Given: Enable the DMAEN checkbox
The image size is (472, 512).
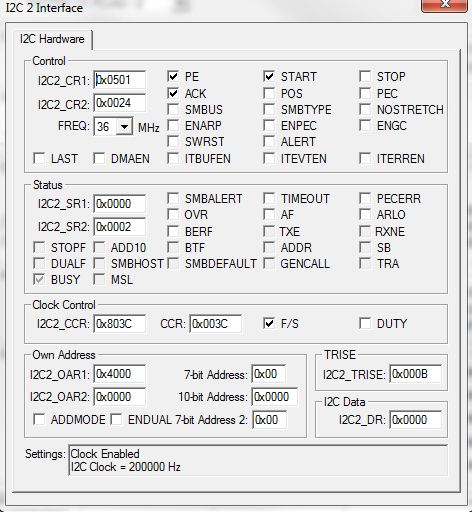Looking at the screenshot, I should [99, 158].
